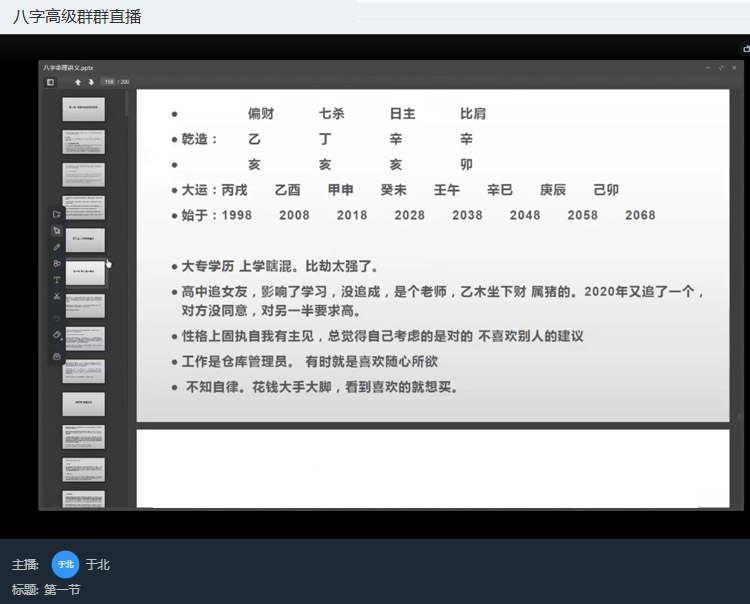Pick the scissors cut tool
This screenshot has height=604, width=750.
tap(57, 297)
